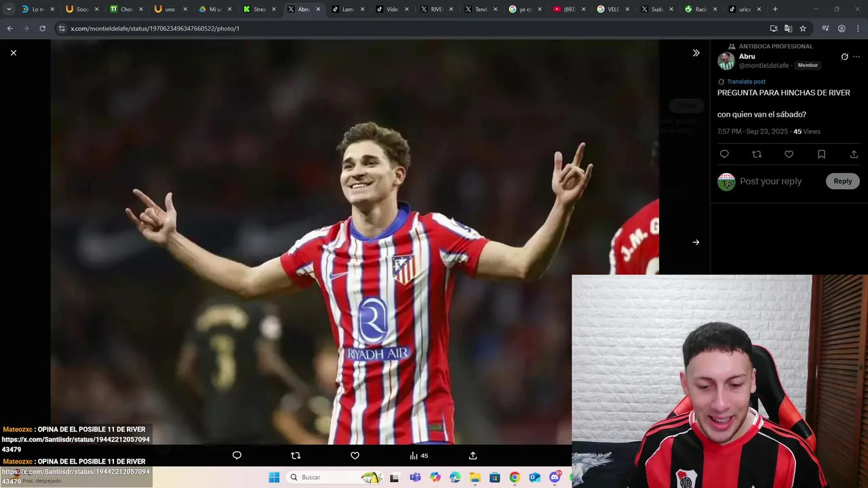The image size is (868, 488).
Task: Click the post timestamp 7:57 PM Sep 23, 2025
Action: click(x=751, y=131)
